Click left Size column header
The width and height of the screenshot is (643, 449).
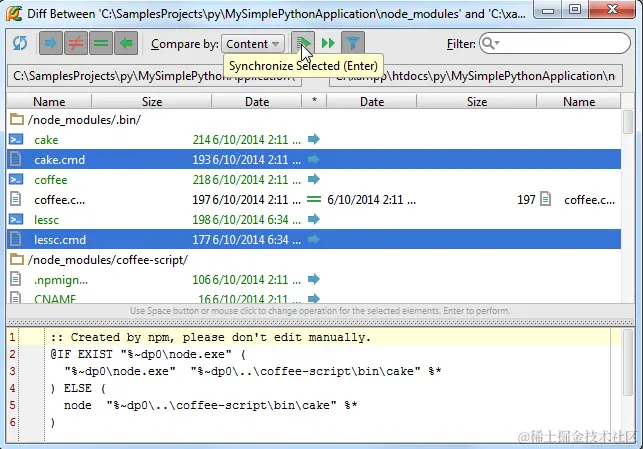(152, 101)
